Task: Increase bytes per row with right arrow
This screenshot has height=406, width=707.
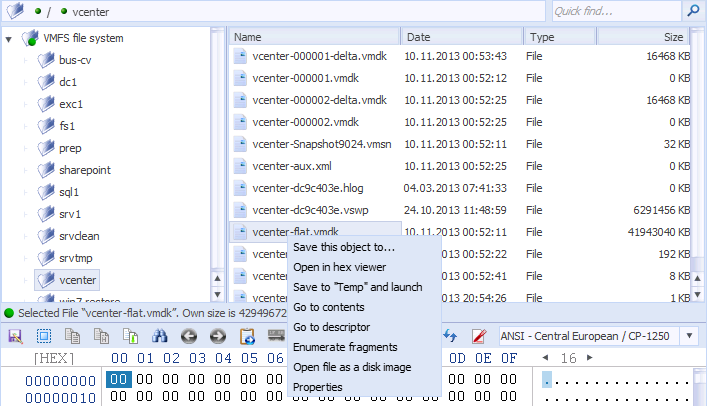Action: (589, 358)
